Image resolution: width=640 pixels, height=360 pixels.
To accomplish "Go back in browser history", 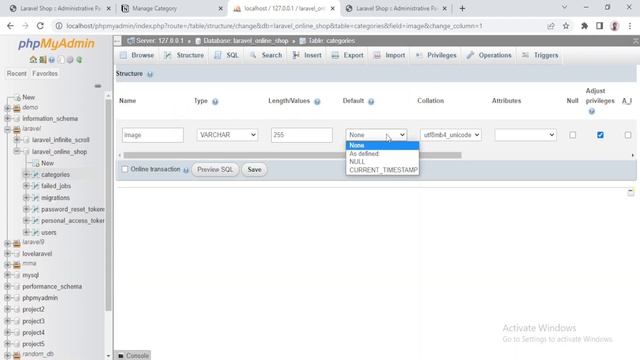I will [x=10, y=26].
